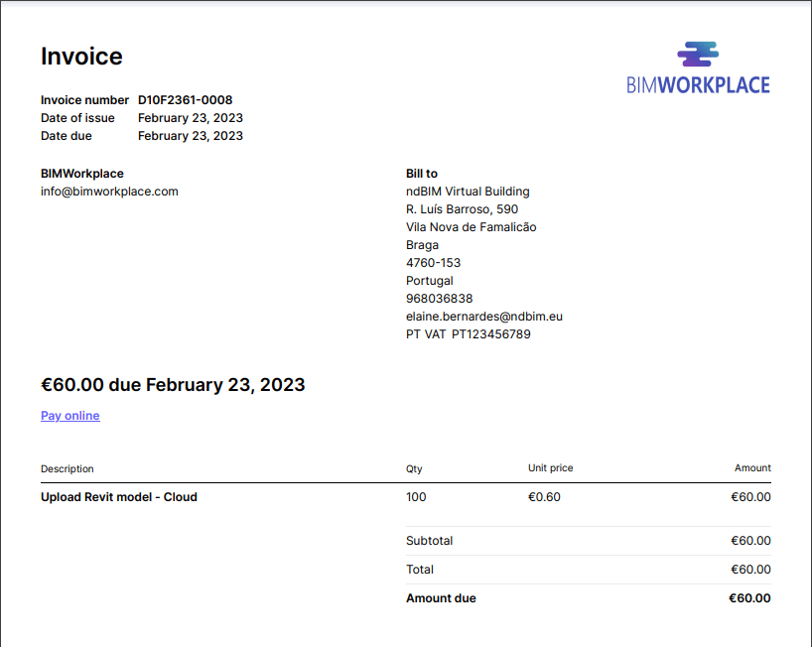Image resolution: width=812 pixels, height=647 pixels.
Task: Click the Date of issue label
Action: pos(77,118)
